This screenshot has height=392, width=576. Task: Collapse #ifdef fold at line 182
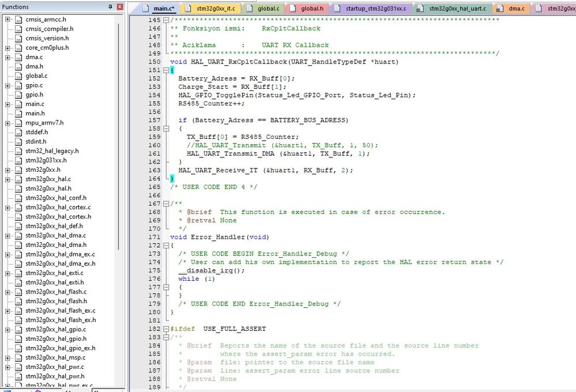pyautogui.click(x=166, y=329)
